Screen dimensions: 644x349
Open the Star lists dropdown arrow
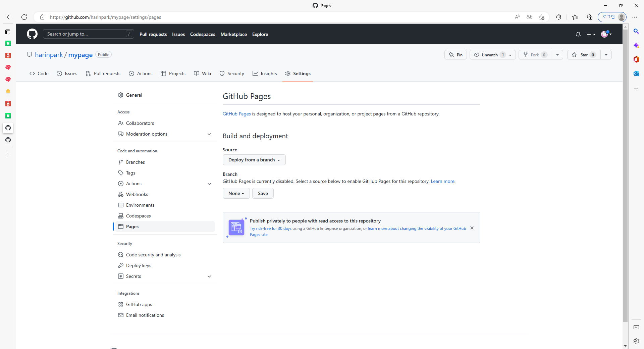click(606, 55)
